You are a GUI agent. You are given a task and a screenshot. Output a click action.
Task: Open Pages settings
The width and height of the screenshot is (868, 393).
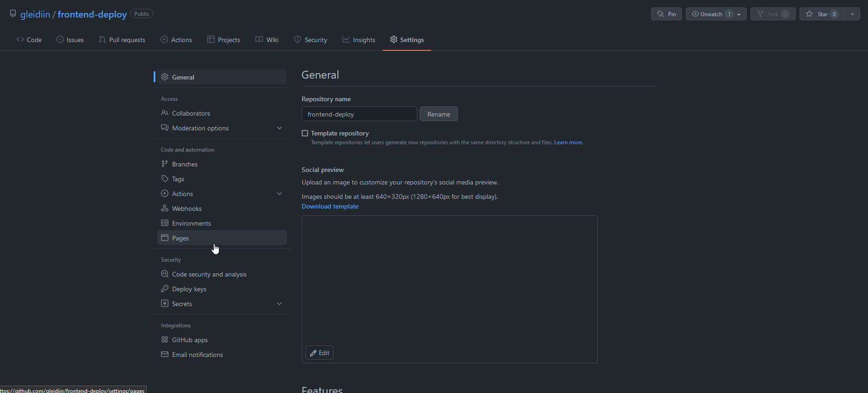point(222,238)
